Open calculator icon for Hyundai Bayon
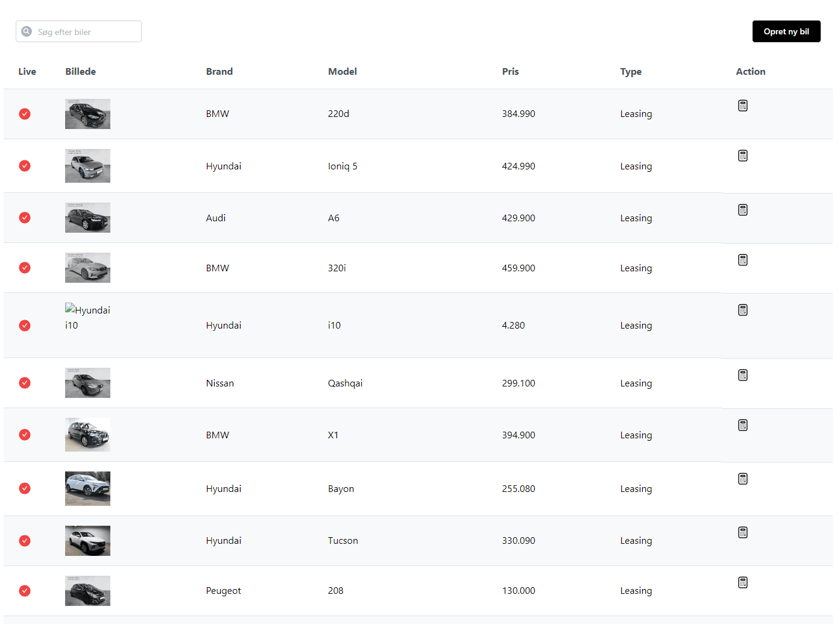The height and width of the screenshot is (624, 840). (x=743, y=479)
